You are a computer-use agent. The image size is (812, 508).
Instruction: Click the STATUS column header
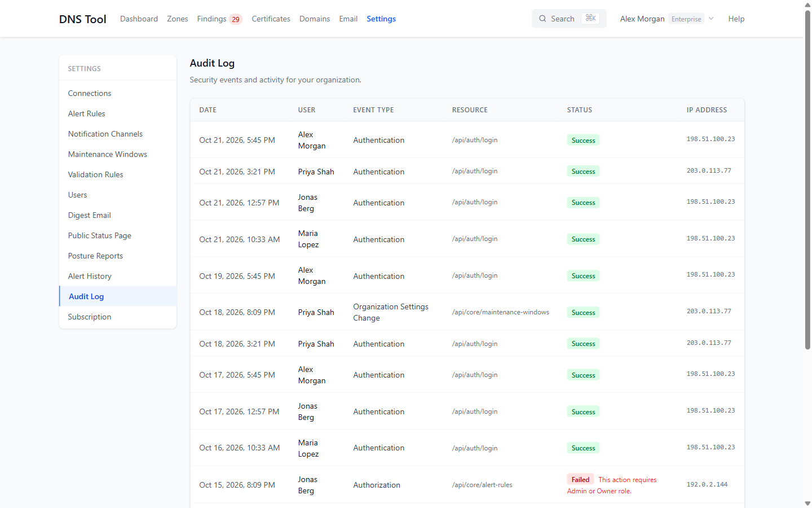[580, 110]
